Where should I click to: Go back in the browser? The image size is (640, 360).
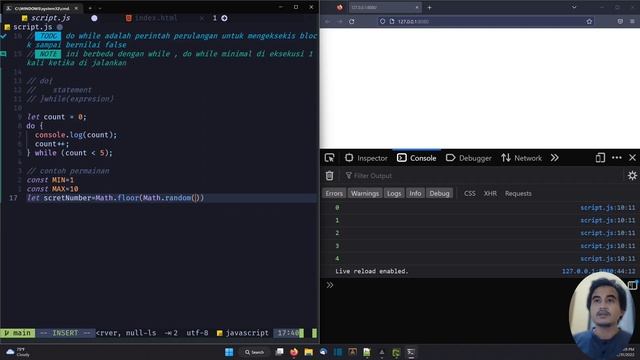pyautogui.click(x=327, y=21)
